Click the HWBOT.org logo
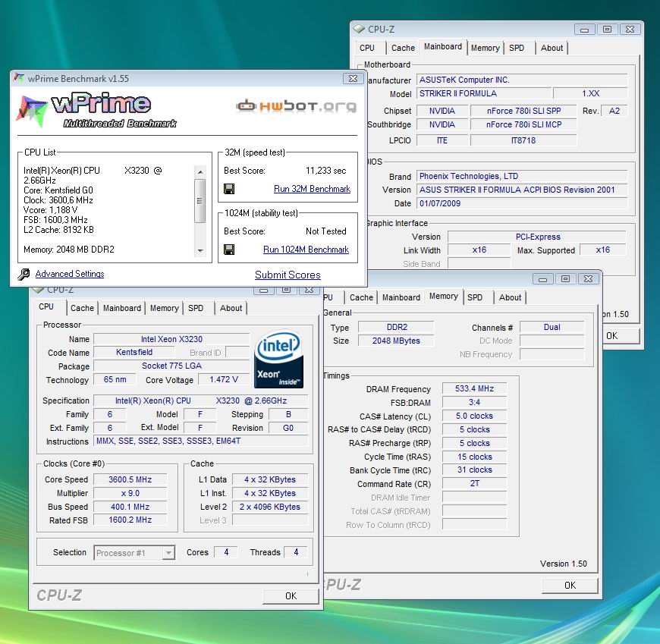This screenshot has width=660, height=644. point(297,106)
